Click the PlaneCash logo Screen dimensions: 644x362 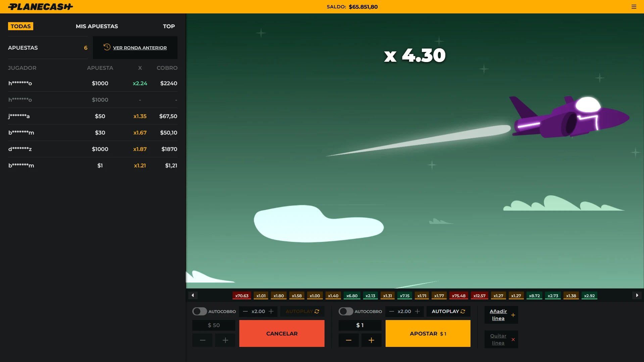point(40,7)
